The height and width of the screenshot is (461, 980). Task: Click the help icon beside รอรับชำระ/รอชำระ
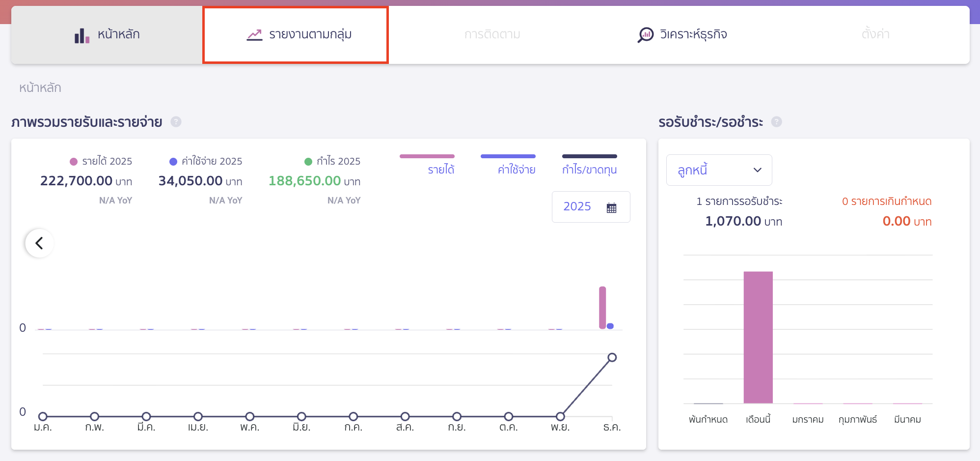click(x=777, y=121)
